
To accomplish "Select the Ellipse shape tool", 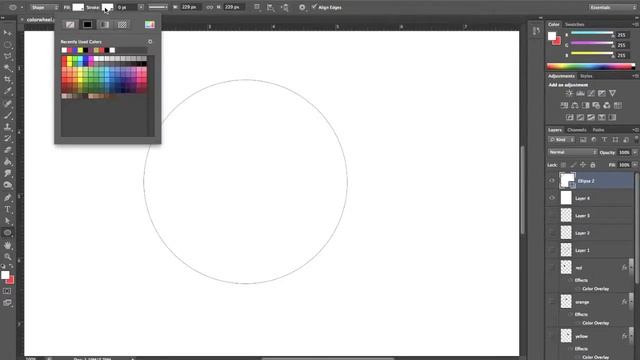I will click(7, 233).
